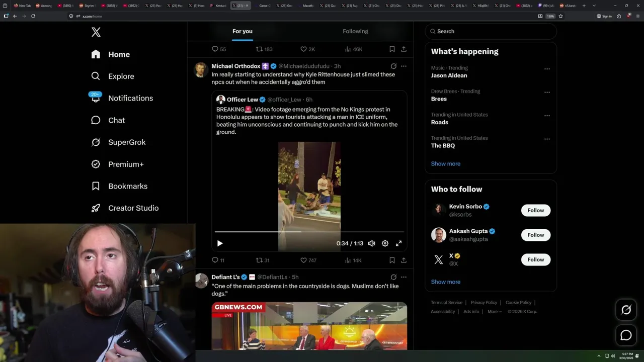The height and width of the screenshot is (362, 644).
Task: Share the Michael Orthodox post
Action: click(x=404, y=260)
